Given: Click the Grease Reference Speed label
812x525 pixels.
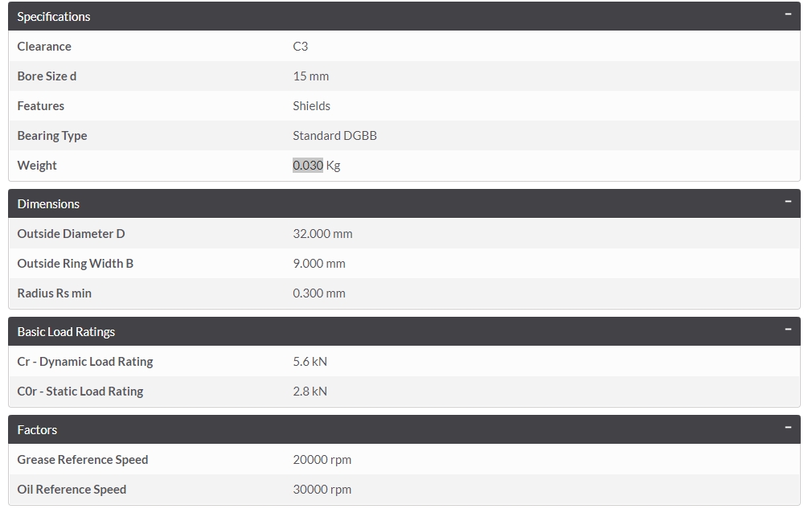Looking at the screenshot, I should (x=82, y=460).
